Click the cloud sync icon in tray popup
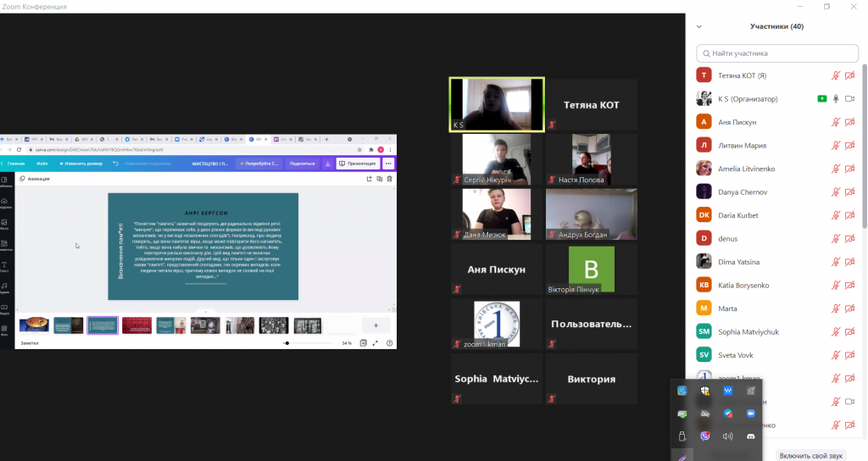Image resolution: width=868 pixels, height=461 pixels. (x=704, y=414)
